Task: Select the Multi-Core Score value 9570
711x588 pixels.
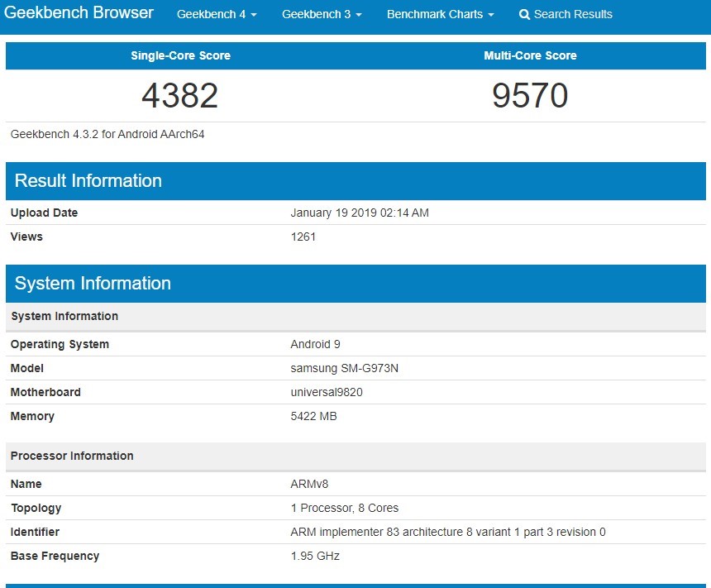Action: (530, 96)
